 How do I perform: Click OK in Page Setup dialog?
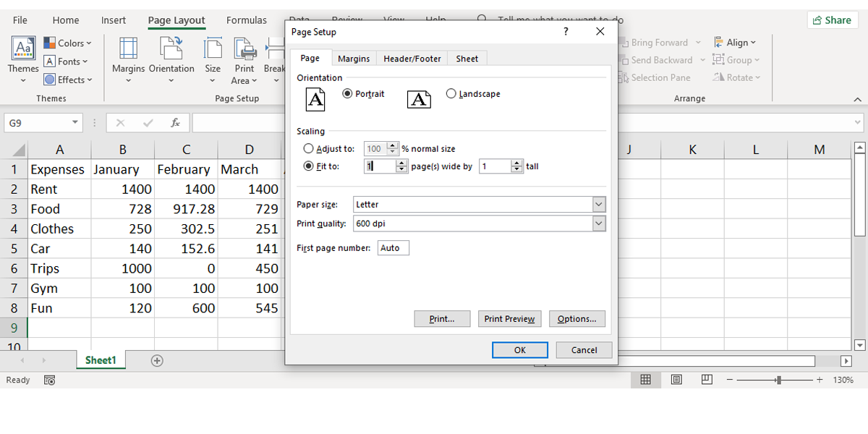(x=520, y=350)
